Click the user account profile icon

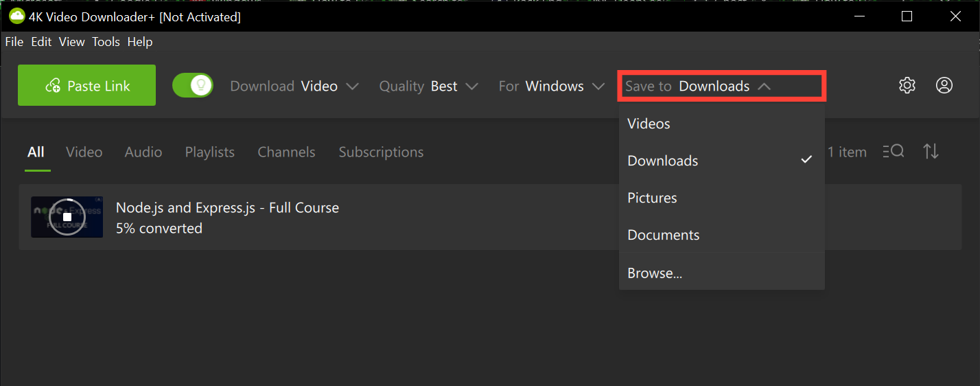click(944, 86)
